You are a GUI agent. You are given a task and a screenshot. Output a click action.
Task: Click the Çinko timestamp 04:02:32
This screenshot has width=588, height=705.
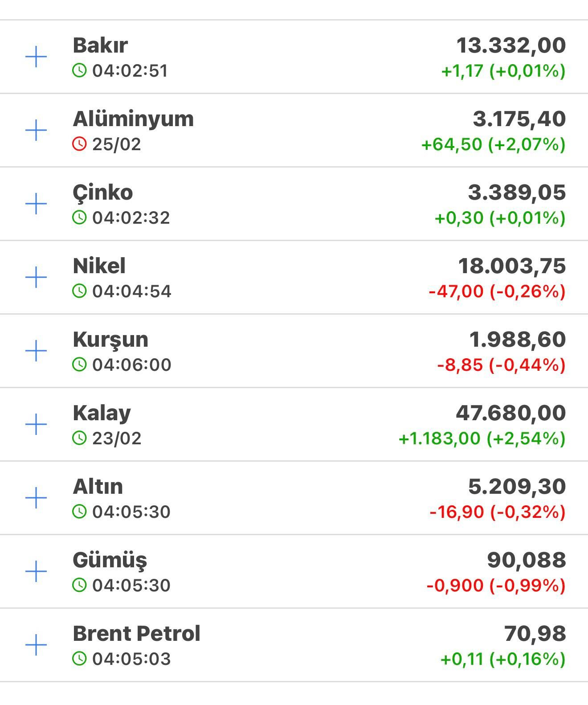click(x=131, y=218)
